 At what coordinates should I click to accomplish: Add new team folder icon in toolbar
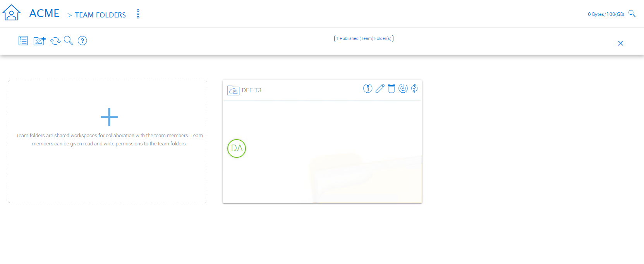[39, 41]
